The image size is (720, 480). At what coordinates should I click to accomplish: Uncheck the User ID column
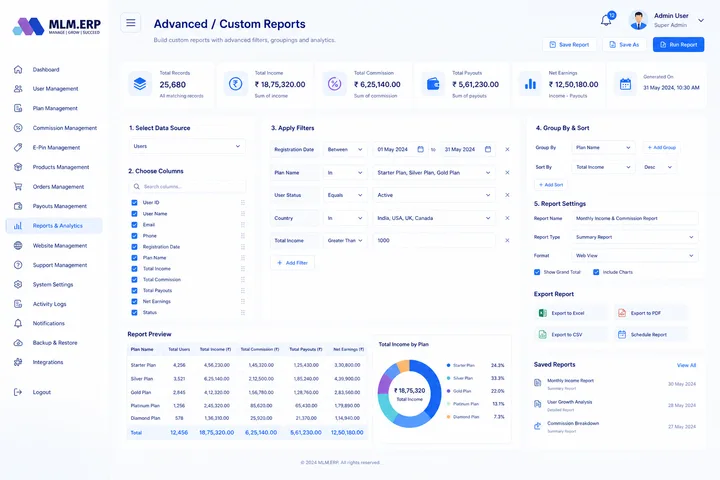135,203
